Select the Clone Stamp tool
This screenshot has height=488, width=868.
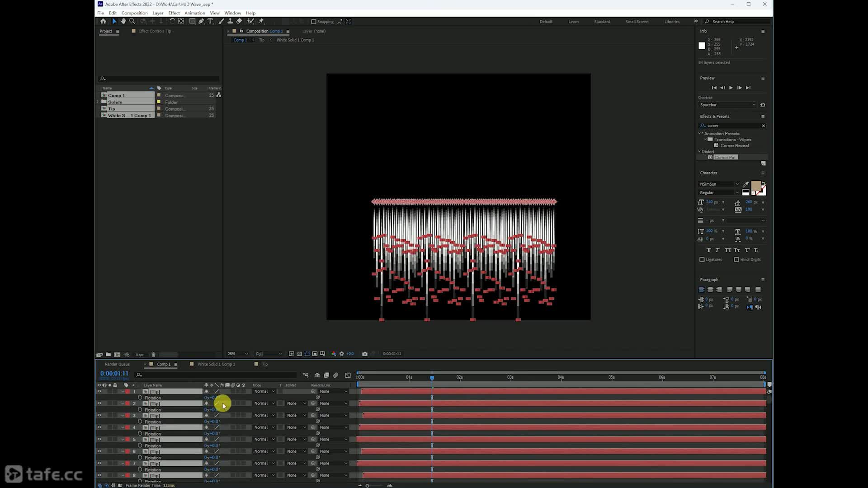230,21
